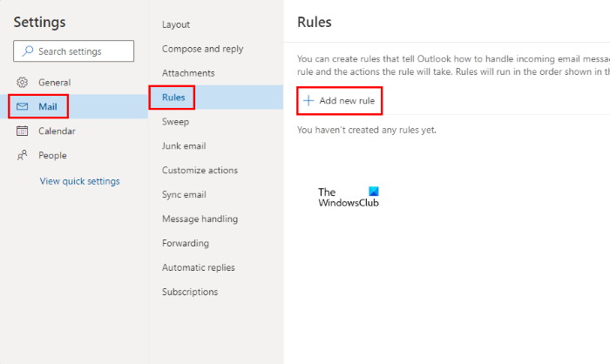Choose Customize actions

[200, 170]
